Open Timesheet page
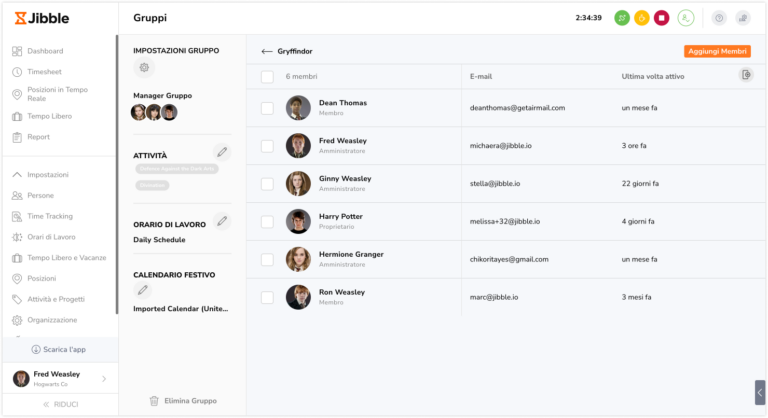The width and height of the screenshot is (768, 418). tap(45, 72)
